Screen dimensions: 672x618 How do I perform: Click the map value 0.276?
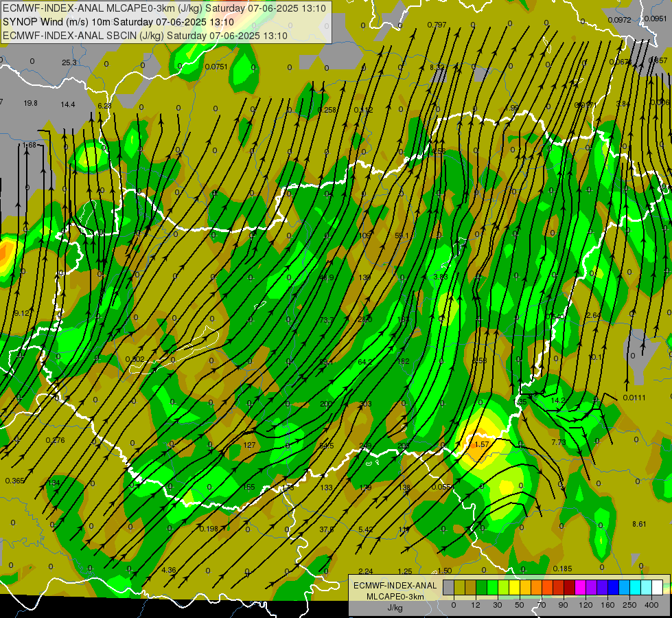(x=56, y=440)
